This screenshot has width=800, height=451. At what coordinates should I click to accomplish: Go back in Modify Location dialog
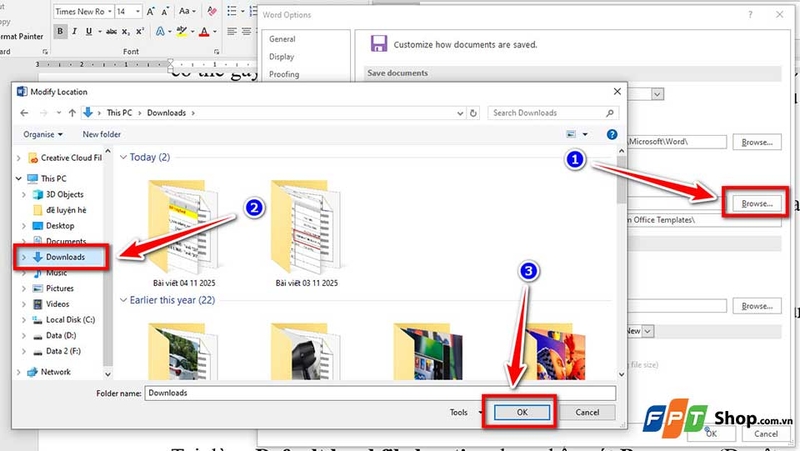[x=24, y=113]
